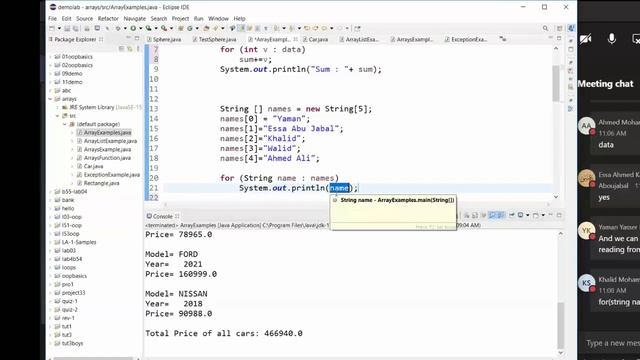Click the New file toolbar icon
The height and width of the screenshot is (360, 640).
point(52,29)
